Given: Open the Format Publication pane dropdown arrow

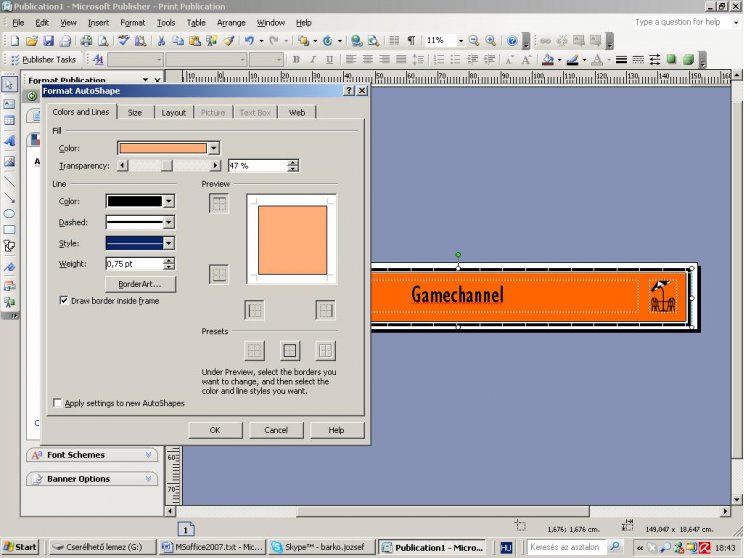Looking at the screenshot, I should [x=146, y=80].
